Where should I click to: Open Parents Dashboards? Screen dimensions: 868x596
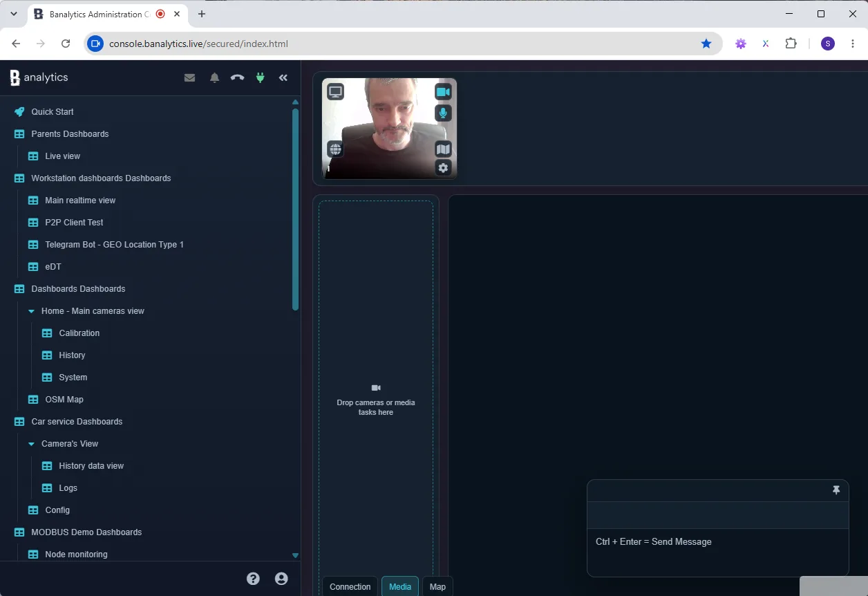[x=70, y=133]
